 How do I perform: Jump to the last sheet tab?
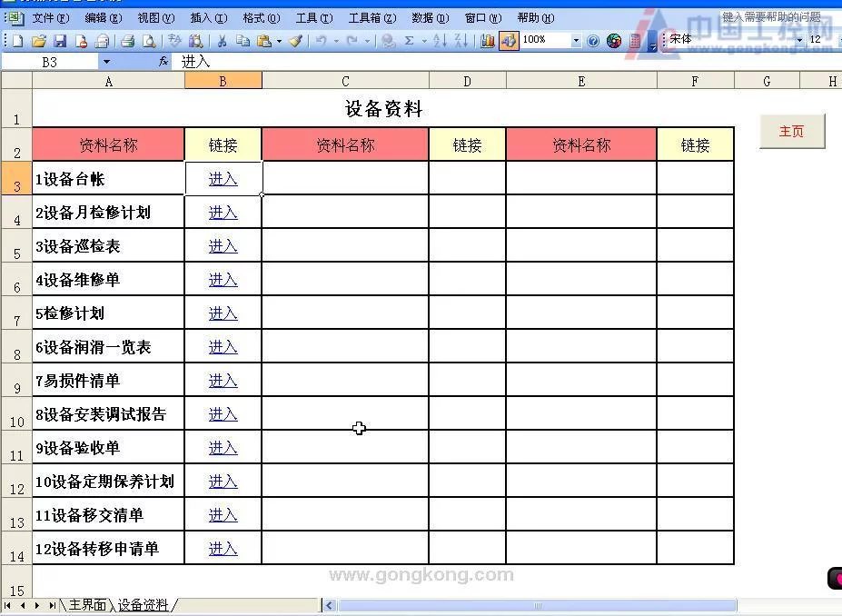tap(52, 605)
